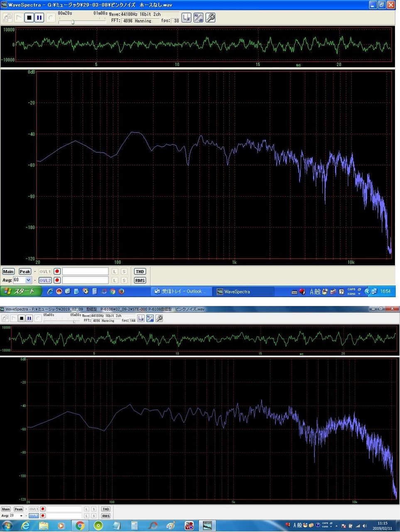Pause playback in the ホースなし.wav WaveSpectra window
The height and width of the screenshot is (532, 400).
pos(39,17)
